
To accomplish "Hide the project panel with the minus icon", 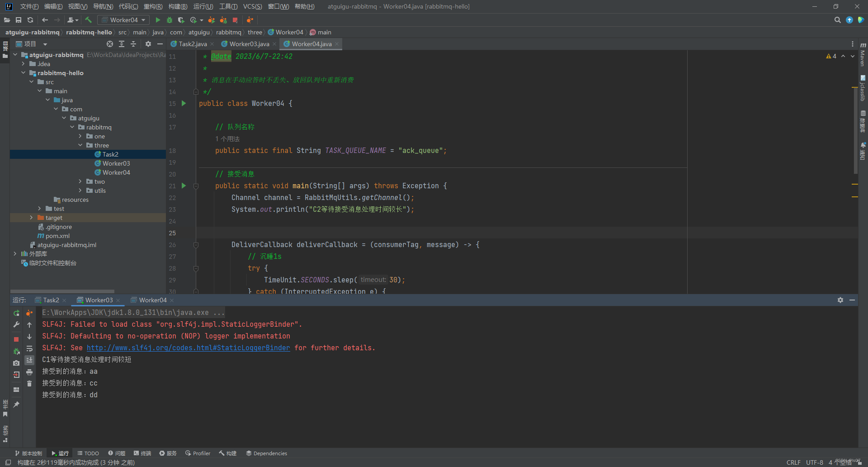I will click(160, 44).
